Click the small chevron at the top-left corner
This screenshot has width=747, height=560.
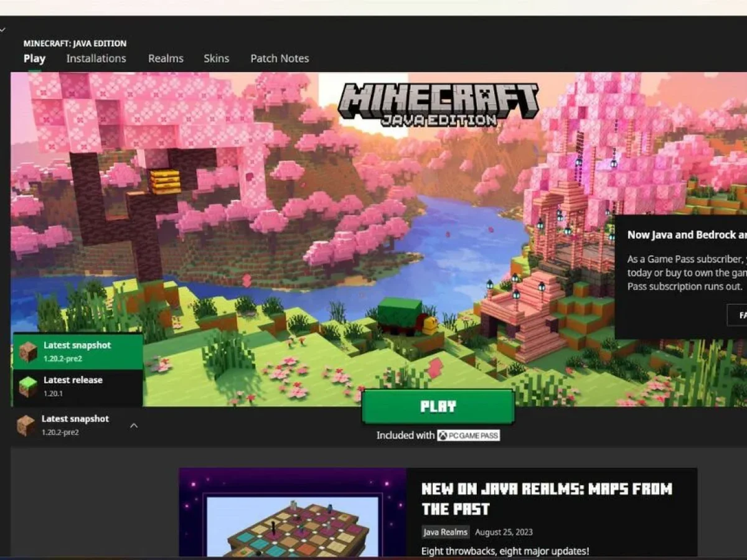2,29
